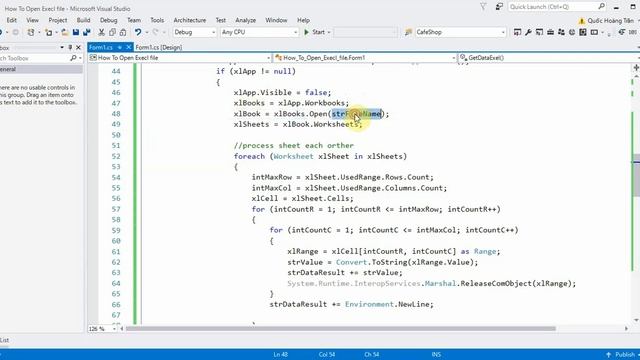Pin the Form1.cs tab
The image size is (640, 360).
click(x=120, y=47)
